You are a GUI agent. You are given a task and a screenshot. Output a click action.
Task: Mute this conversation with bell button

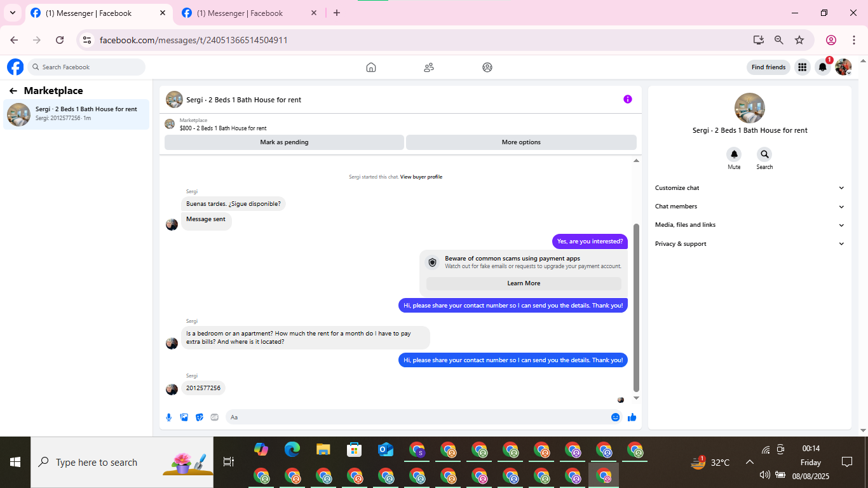pyautogui.click(x=734, y=154)
